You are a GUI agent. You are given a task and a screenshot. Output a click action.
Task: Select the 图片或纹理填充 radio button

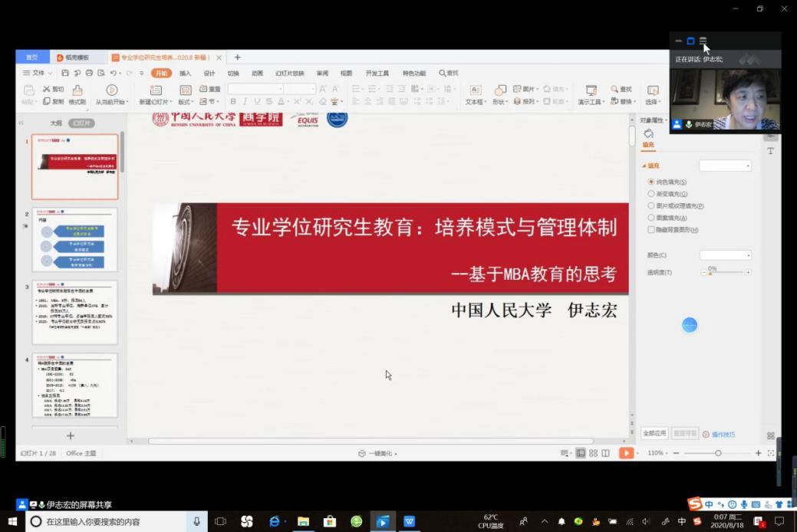pyautogui.click(x=651, y=205)
